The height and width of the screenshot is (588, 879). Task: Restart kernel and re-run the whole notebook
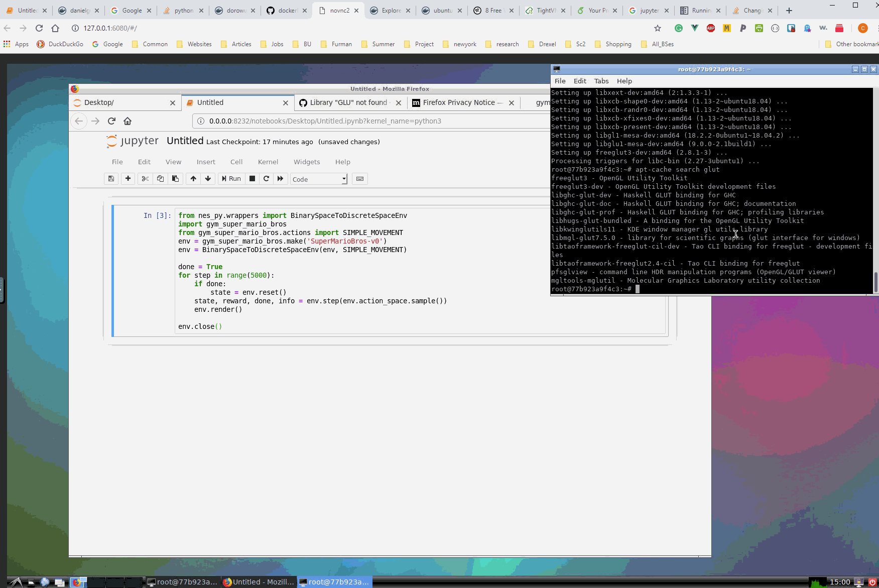(280, 179)
